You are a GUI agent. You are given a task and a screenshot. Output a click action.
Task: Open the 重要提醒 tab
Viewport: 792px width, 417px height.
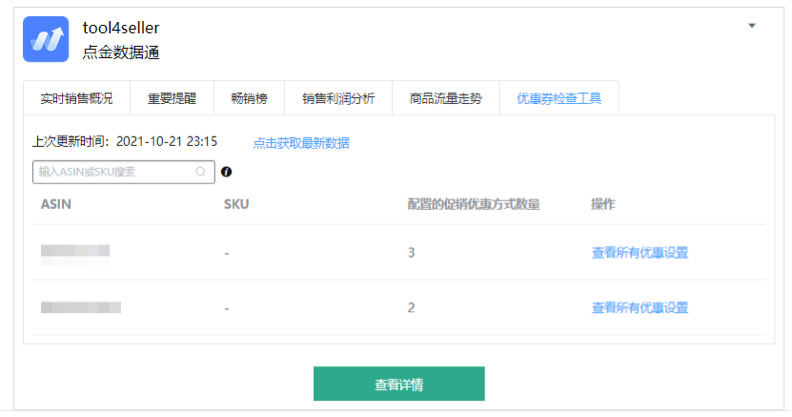click(x=172, y=98)
